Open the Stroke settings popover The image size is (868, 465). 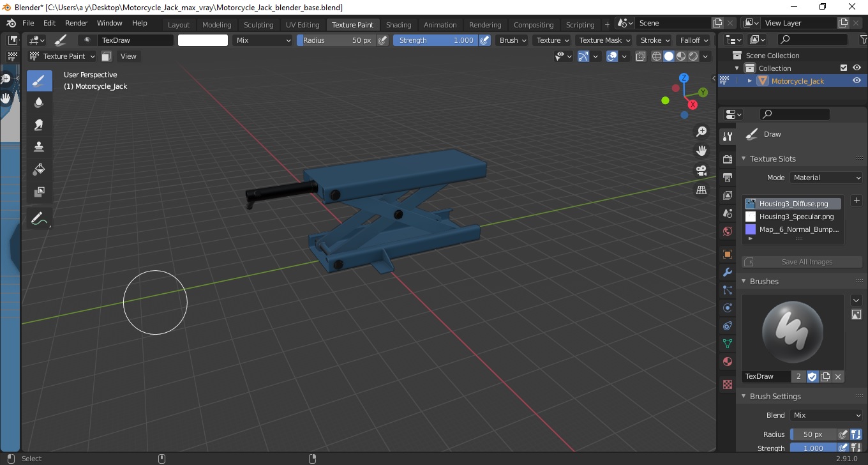[655, 40]
